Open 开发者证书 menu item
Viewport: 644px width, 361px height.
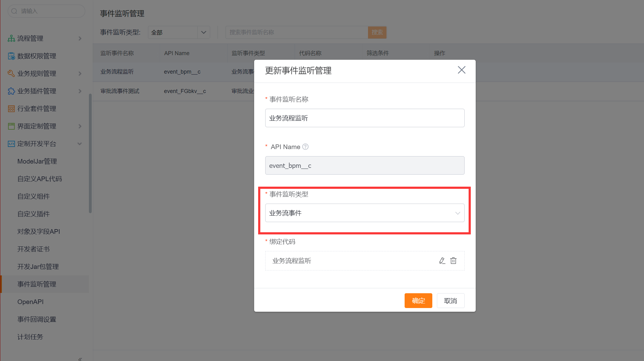pos(33,249)
